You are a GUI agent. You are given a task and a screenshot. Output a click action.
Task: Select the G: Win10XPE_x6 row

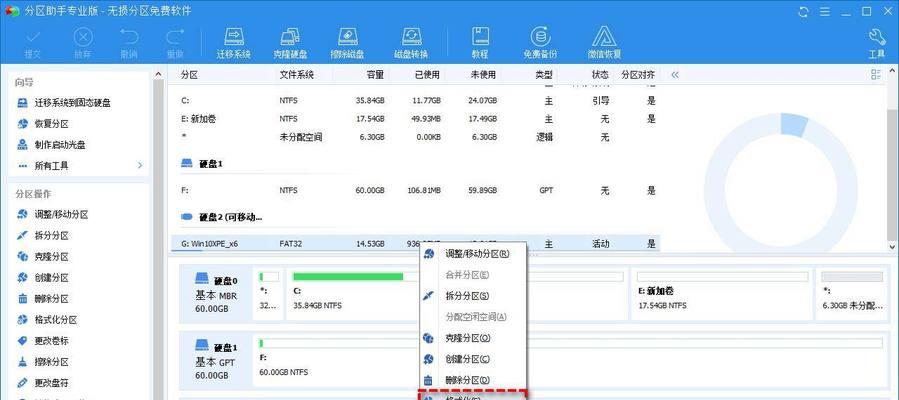pos(417,244)
